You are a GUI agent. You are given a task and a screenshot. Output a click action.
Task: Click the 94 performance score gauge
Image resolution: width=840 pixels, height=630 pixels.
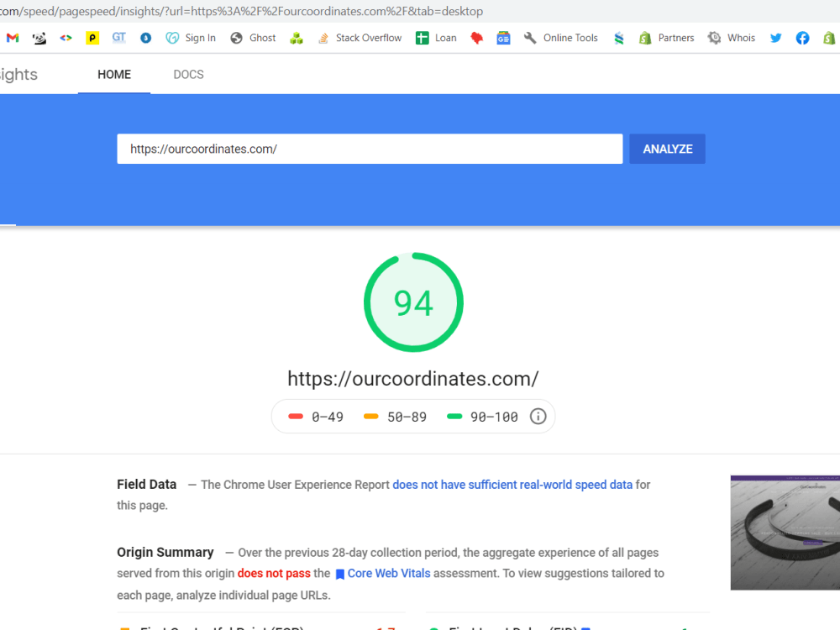413,302
